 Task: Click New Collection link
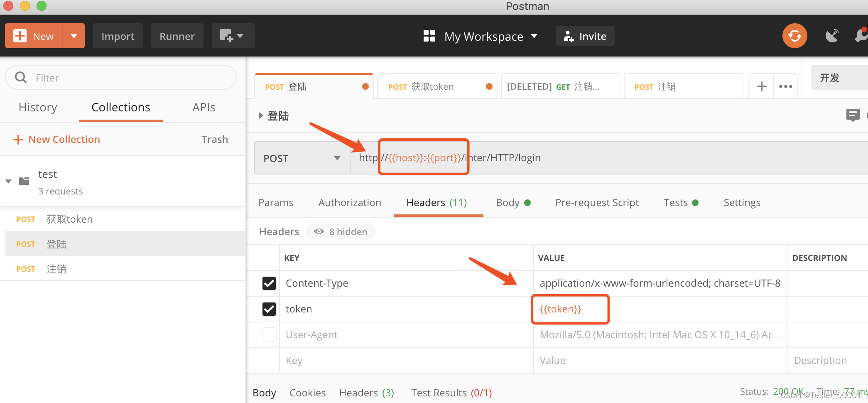pyautogui.click(x=57, y=139)
